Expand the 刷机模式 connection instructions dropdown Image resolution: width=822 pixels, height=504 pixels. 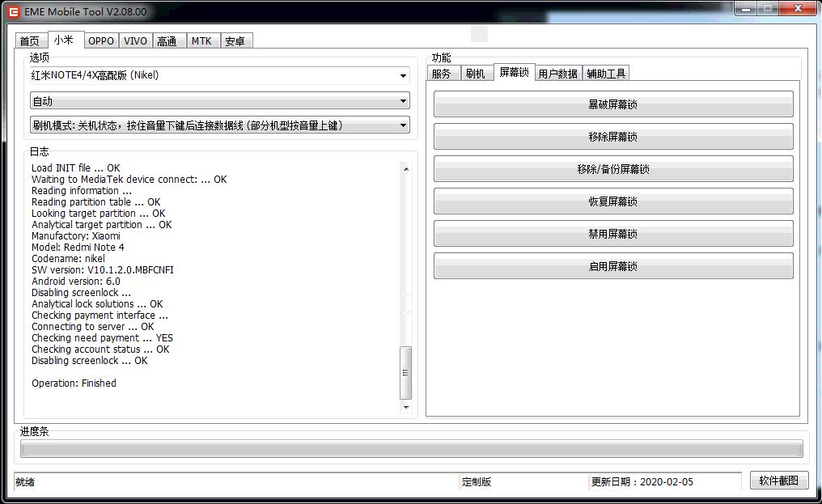(x=219, y=125)
